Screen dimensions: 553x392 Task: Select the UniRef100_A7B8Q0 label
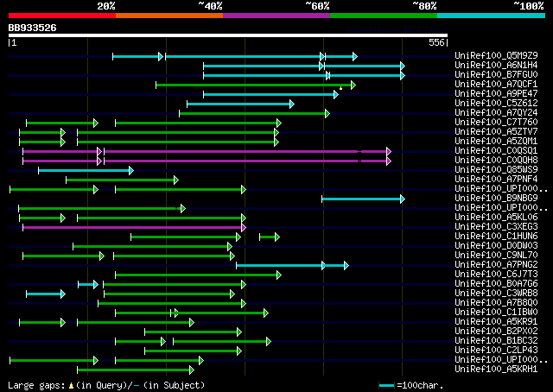click(x=496, y=303)
